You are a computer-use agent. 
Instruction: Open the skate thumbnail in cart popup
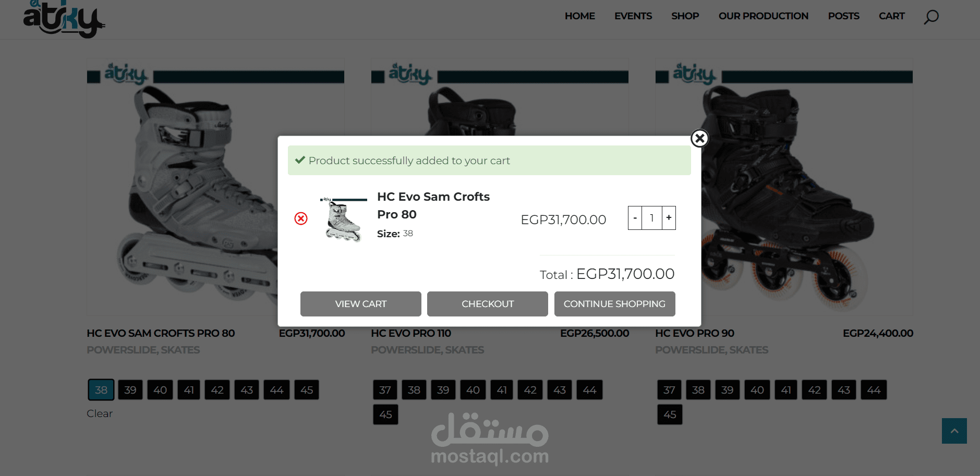coord(343,219)
